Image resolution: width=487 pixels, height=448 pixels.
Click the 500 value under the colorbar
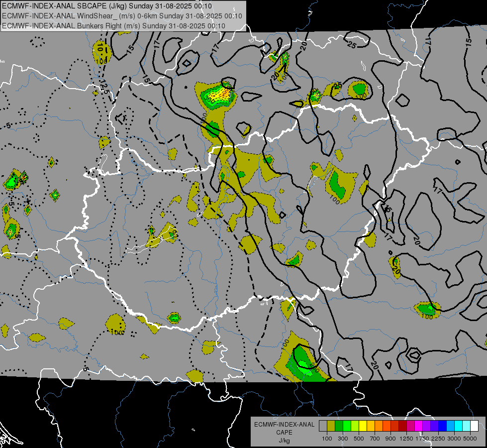tap(359, 439)
